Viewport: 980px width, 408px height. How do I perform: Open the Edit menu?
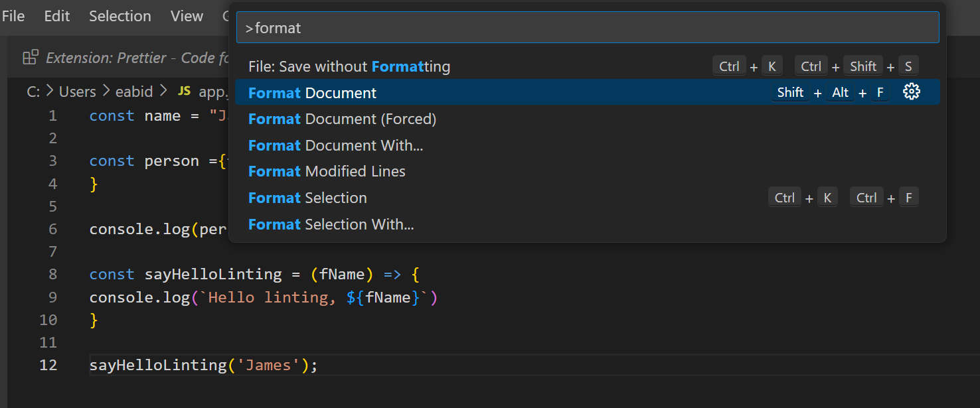(57, 16)
